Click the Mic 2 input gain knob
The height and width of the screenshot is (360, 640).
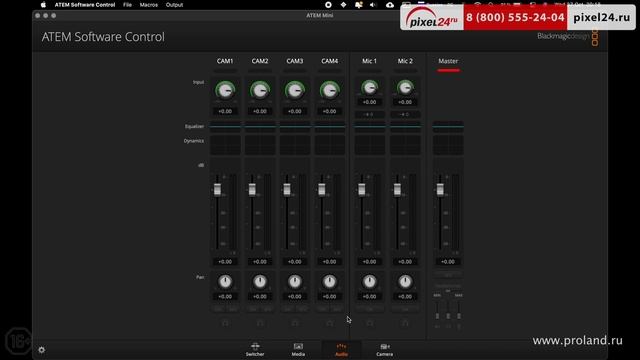405,87
